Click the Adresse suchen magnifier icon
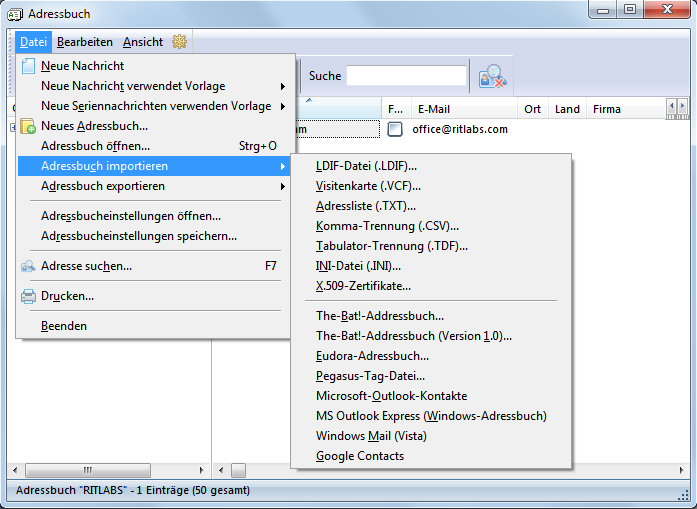Screen dimensions: 697x509 point(28,266)
